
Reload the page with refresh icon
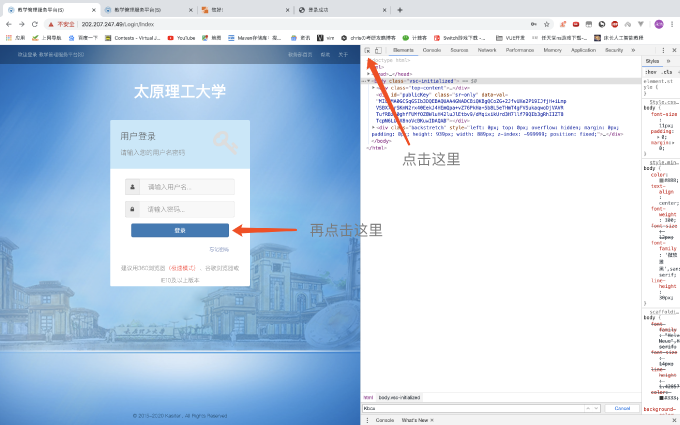[x=35, y=24]
